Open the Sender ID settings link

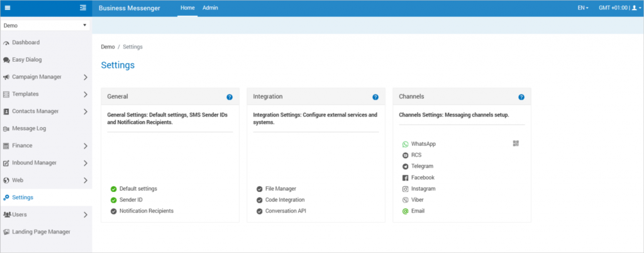tap(131, 200)
